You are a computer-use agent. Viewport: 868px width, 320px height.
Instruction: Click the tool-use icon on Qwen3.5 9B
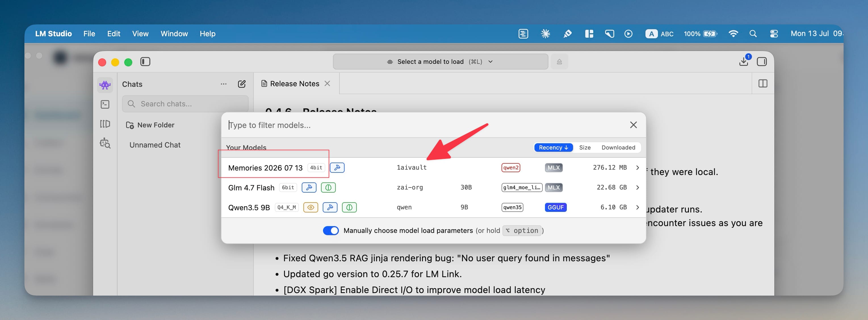click(330, 207)
